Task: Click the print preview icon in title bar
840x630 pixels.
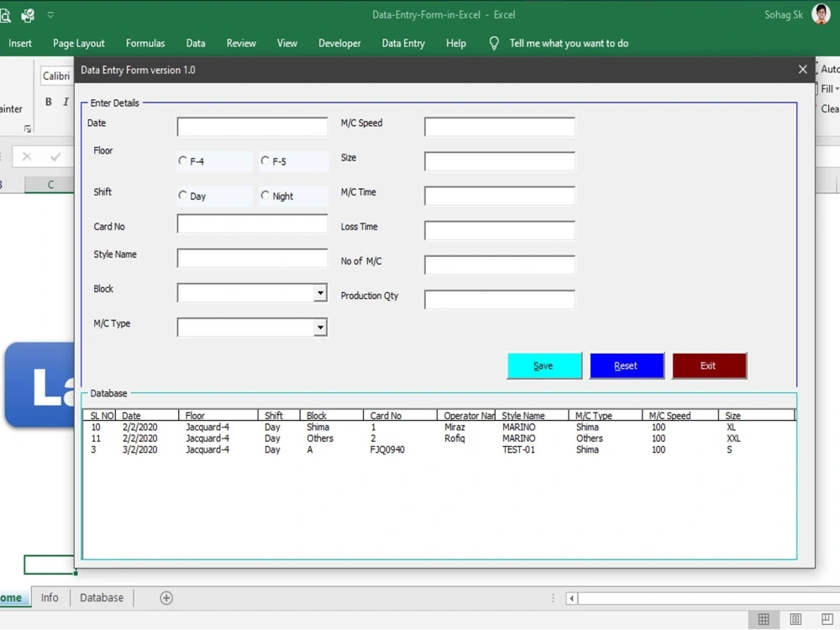Action: point(5,15)
